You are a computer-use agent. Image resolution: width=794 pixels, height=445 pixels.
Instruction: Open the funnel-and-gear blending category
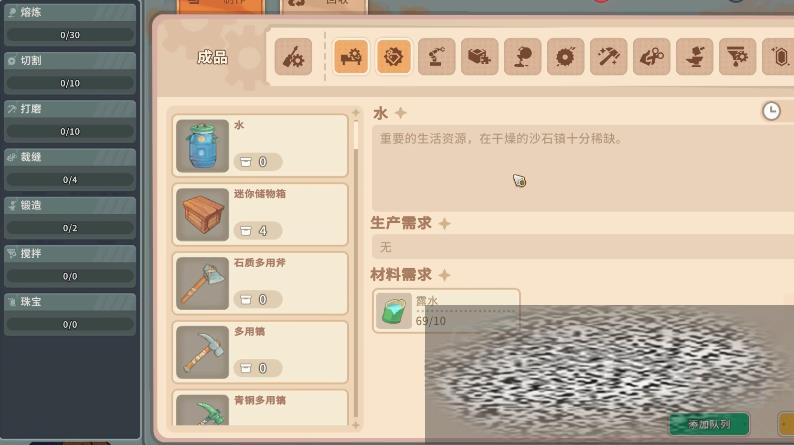pos(738,57)
